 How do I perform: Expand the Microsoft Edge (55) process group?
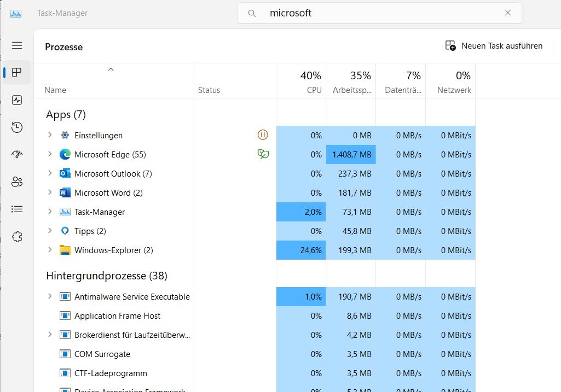click(x=50, y=154)
